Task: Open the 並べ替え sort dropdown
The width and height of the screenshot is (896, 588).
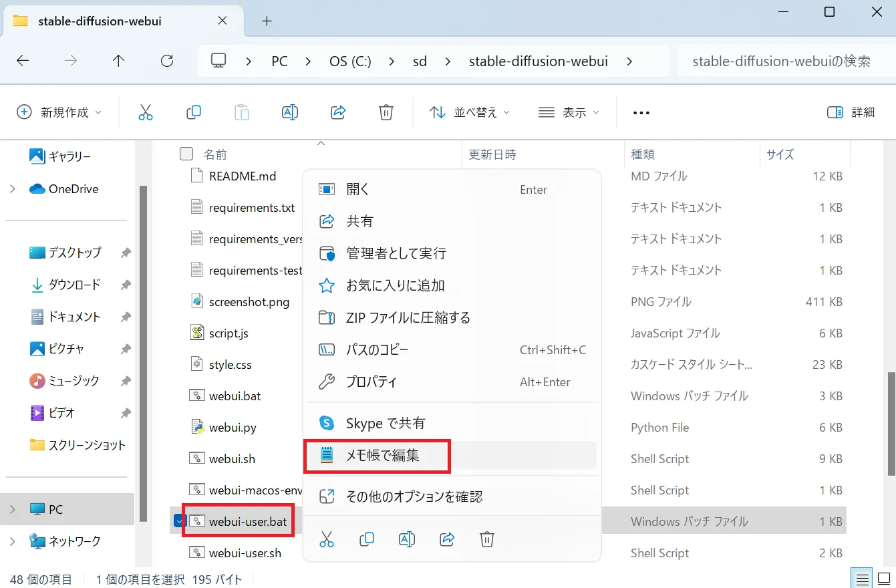Action: (470, 112)
